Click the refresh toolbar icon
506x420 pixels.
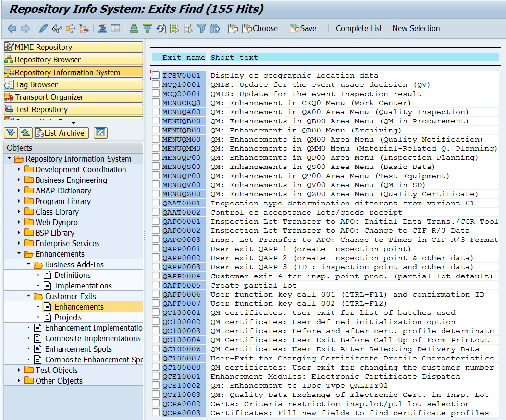(x=160, y=29)
